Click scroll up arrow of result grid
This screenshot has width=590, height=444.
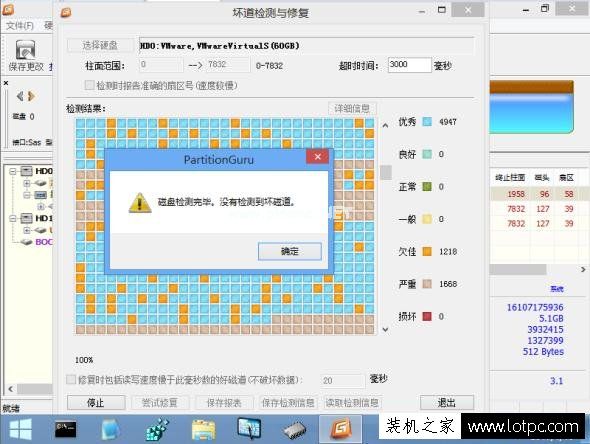(x=385, y=125)
